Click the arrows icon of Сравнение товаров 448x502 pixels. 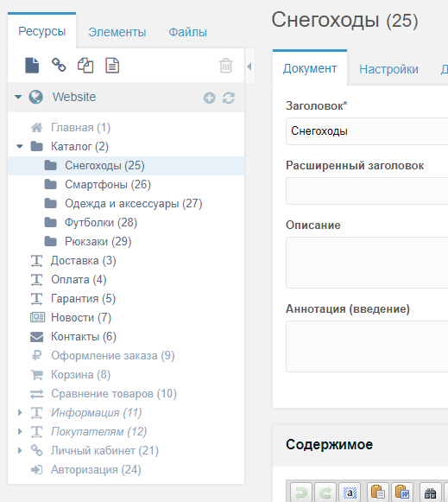(37, 394)
